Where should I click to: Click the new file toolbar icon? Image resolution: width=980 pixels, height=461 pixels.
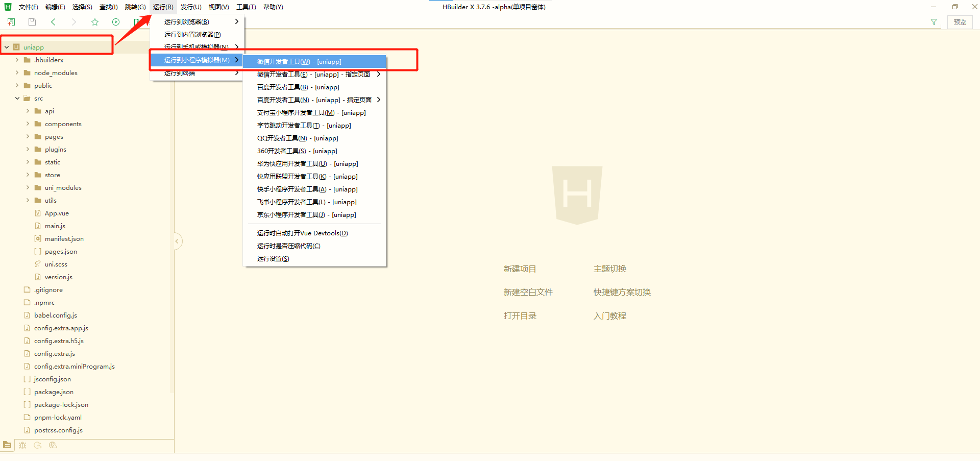coord(11,22)
